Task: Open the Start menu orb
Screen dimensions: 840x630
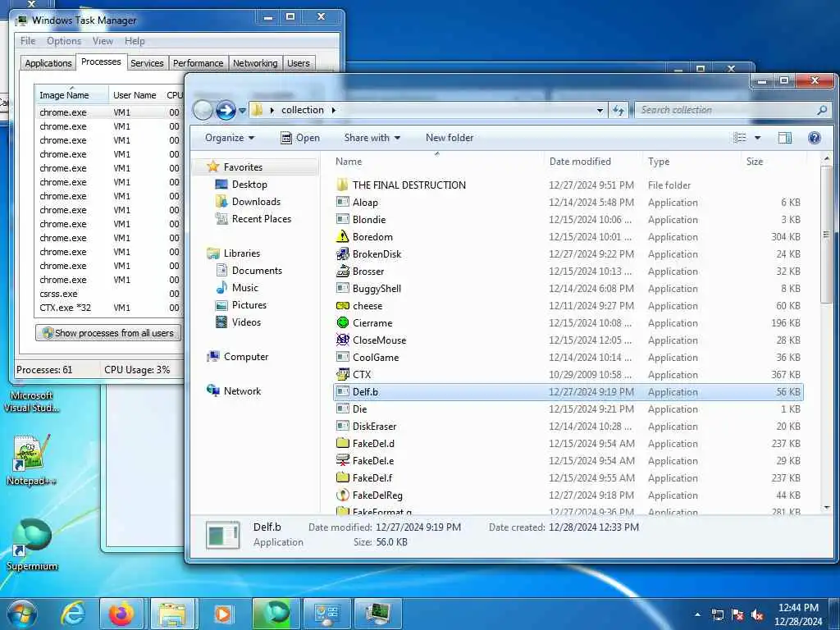Action: (22, 614)
